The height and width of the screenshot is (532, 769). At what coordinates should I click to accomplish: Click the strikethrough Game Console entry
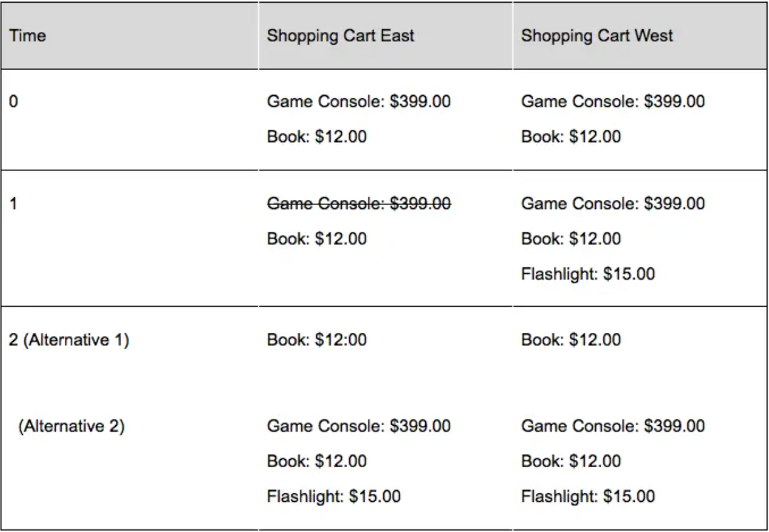coord(358,204)
